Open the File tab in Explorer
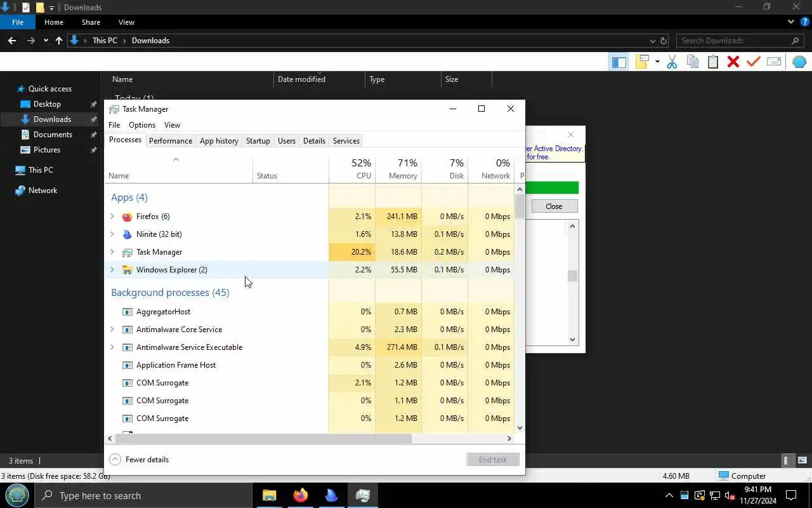 (x=18, y=22)
